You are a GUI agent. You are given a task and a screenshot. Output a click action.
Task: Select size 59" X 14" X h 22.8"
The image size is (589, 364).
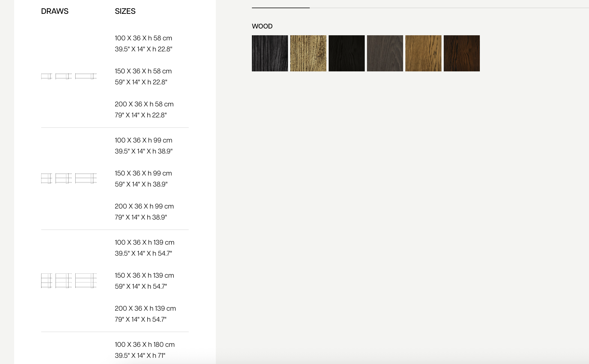141,82
